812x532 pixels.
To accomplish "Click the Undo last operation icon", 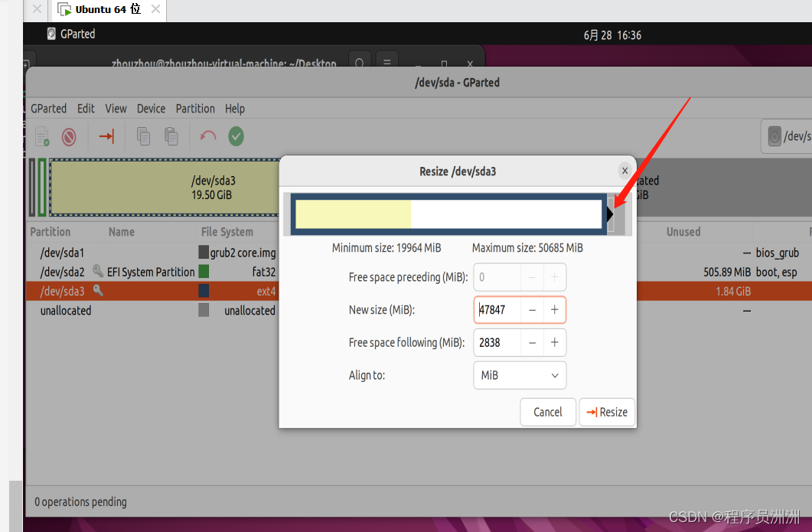I will [208, 136].
